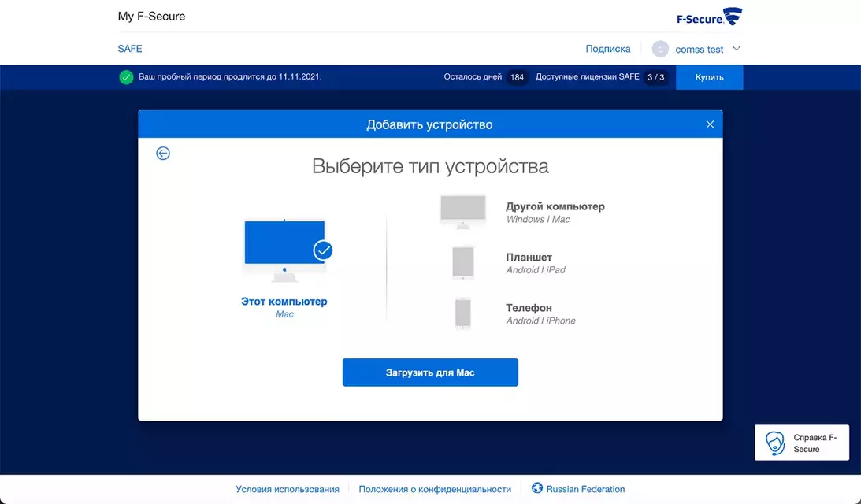Click Загрузить для Mac button
The image size is (861, 504).
430,372
